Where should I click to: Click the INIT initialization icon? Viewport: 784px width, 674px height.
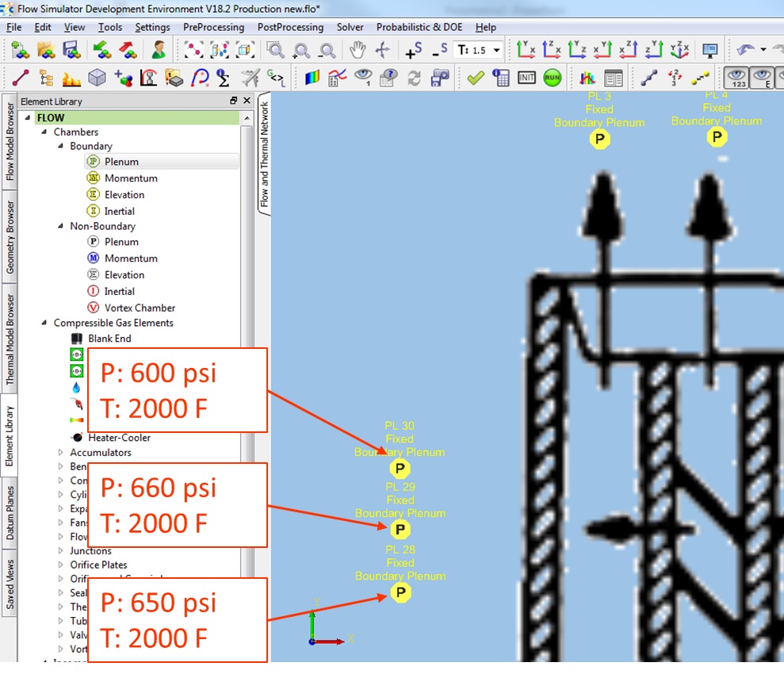527,78
